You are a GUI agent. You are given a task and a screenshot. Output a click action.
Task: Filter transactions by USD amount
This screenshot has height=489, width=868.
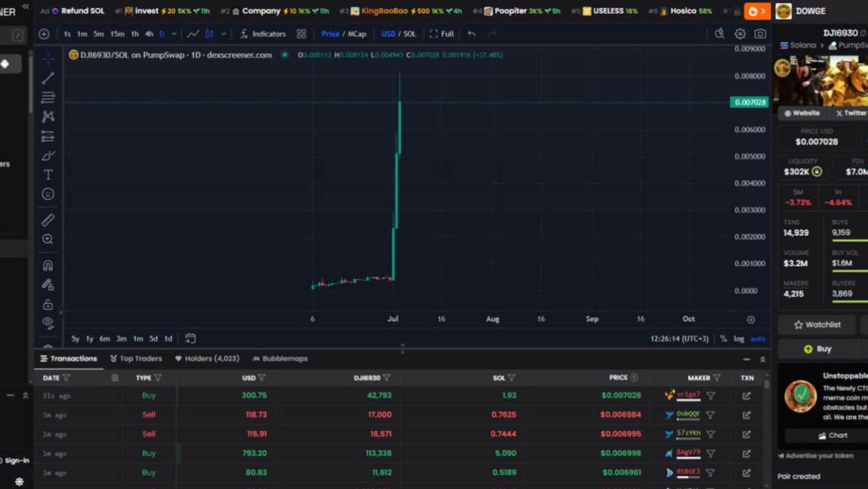pyautogui.click(x=262, y=378)
